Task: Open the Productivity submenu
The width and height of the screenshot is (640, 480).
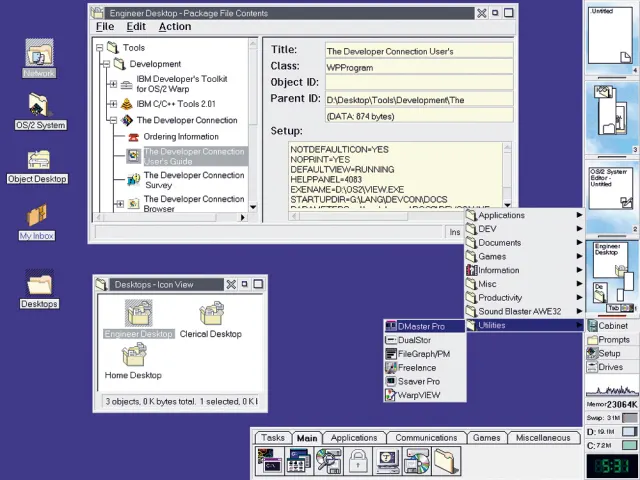Action: (x=524, y=298)
